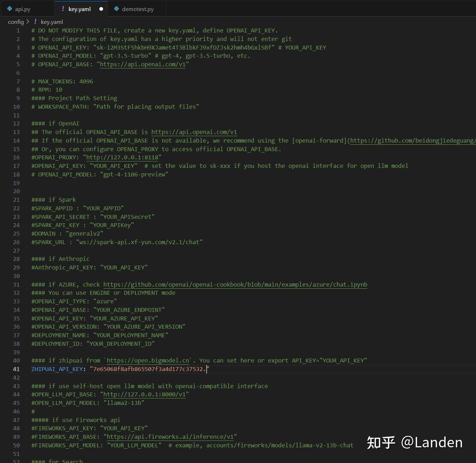The image size is (476, 463).
Task: Click the '#### Project Path Setting' line
Action: 74,98
